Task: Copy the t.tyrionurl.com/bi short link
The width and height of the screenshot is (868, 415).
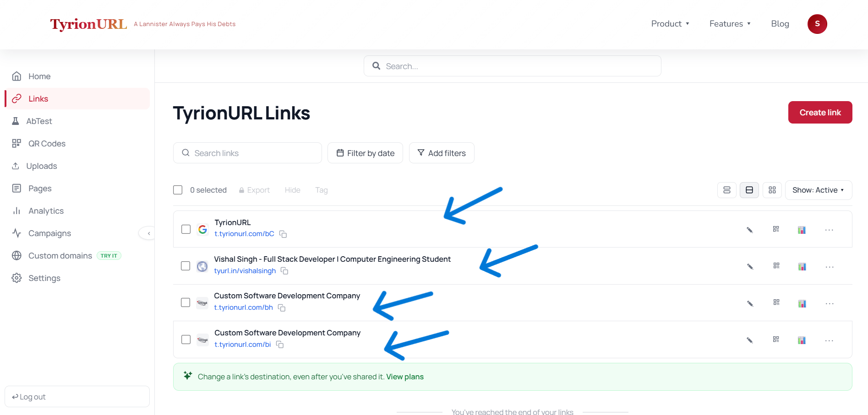Action: pos(280,345)
